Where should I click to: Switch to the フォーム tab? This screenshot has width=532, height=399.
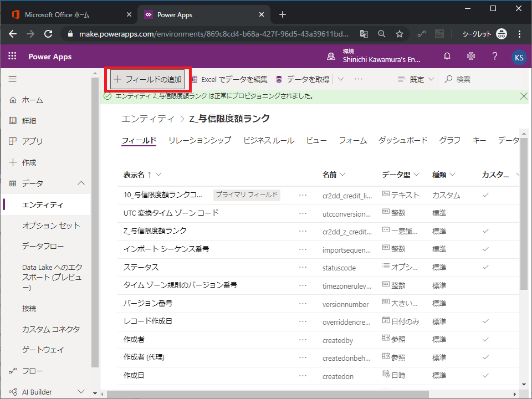coord(353,140)
